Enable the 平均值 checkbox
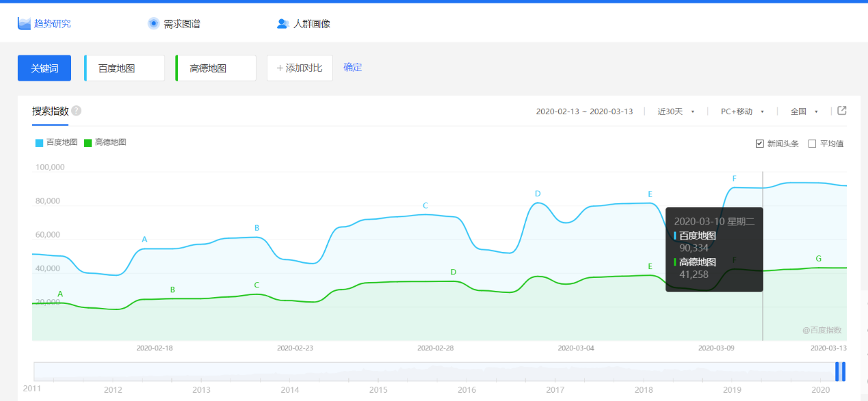Viewport: 868px width, 401px height. point(811,143)
